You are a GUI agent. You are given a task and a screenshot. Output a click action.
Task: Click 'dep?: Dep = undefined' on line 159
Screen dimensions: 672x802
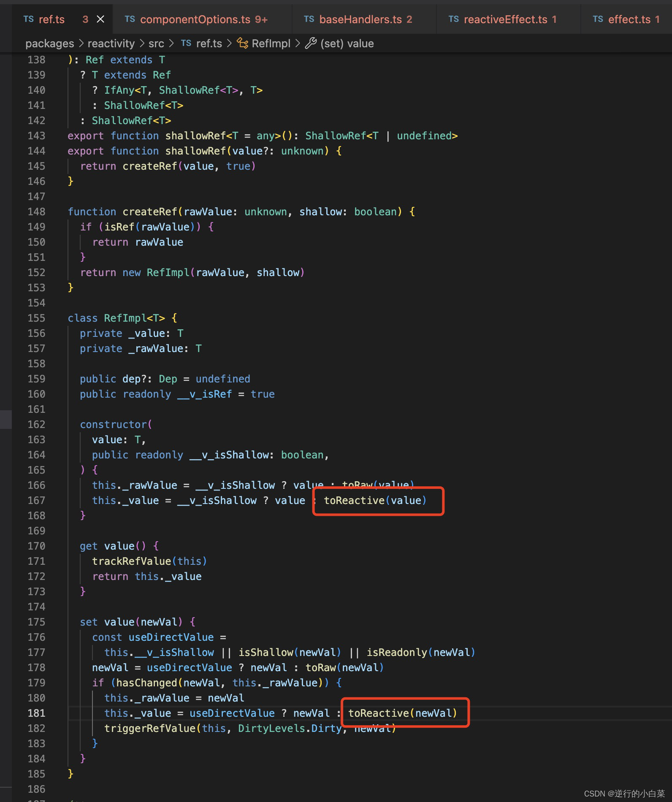pos(186,379)
